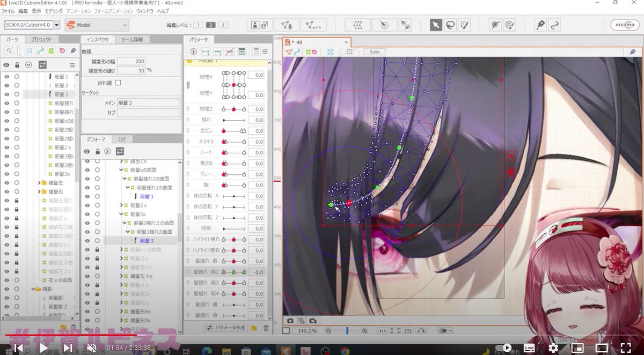Click the Solo button

coord(374,51)
